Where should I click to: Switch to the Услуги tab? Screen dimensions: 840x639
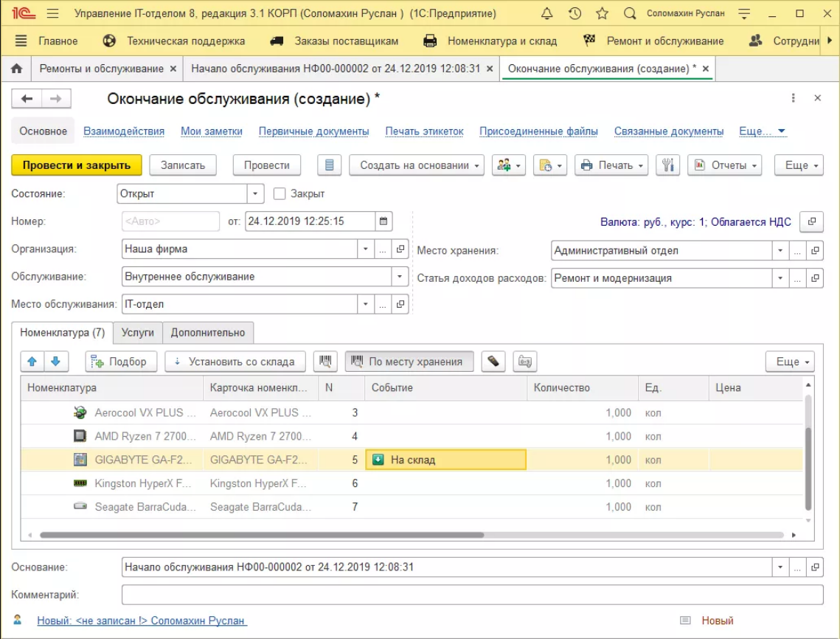(138, 333)
